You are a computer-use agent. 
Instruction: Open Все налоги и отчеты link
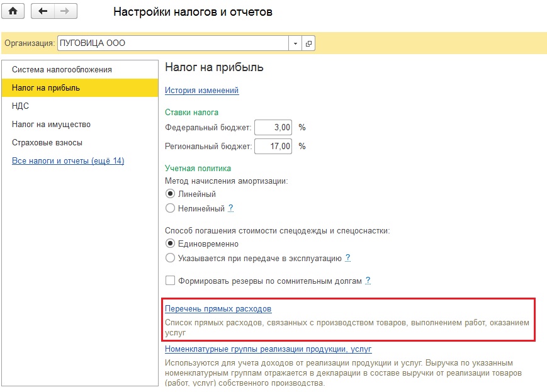68,161
